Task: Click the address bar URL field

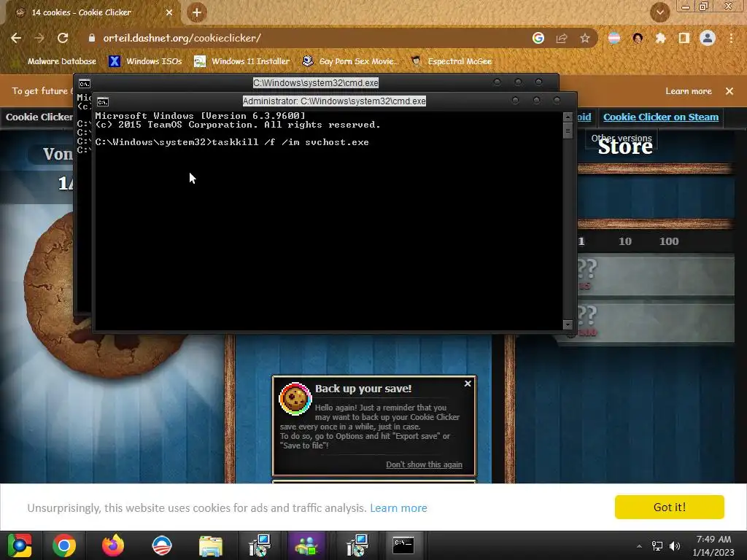Action: click(x=305, y=38)
